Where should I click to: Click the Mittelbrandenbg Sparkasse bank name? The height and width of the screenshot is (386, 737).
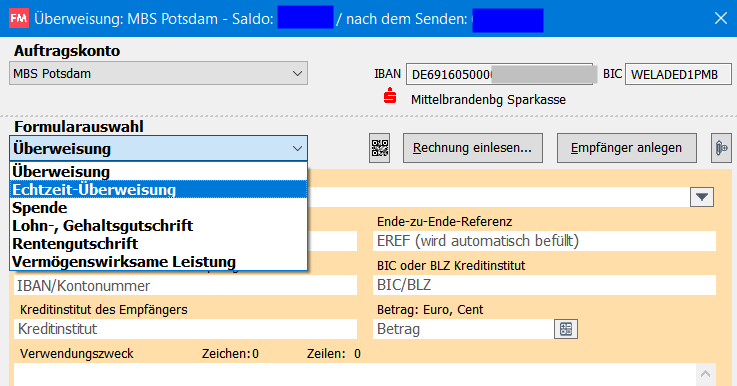click(x=488, y=100)
